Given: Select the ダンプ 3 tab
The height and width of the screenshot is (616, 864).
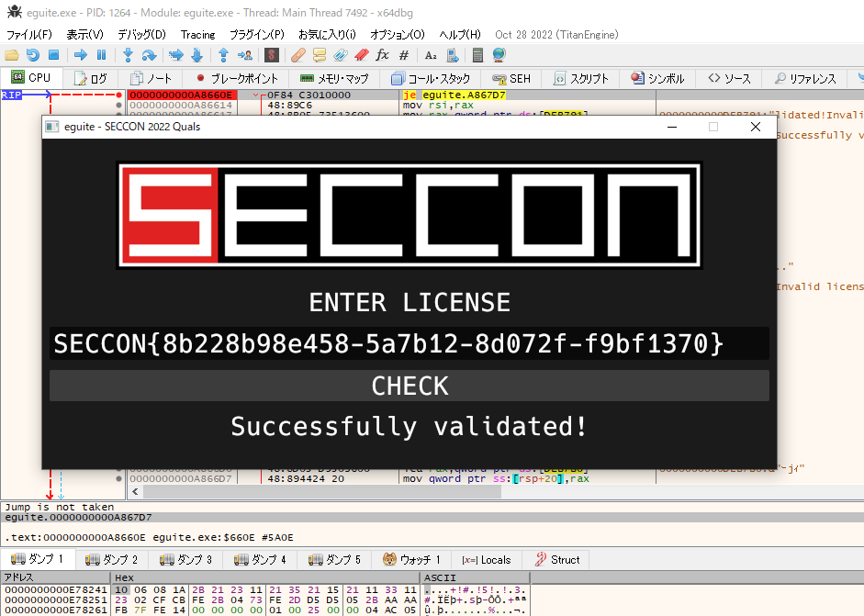Looking at the screenshot, I should 186,559.
